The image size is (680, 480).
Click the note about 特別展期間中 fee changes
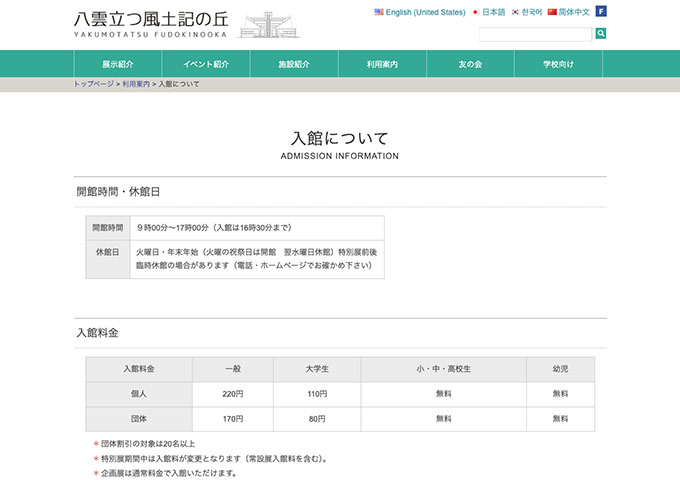point(214,459)
